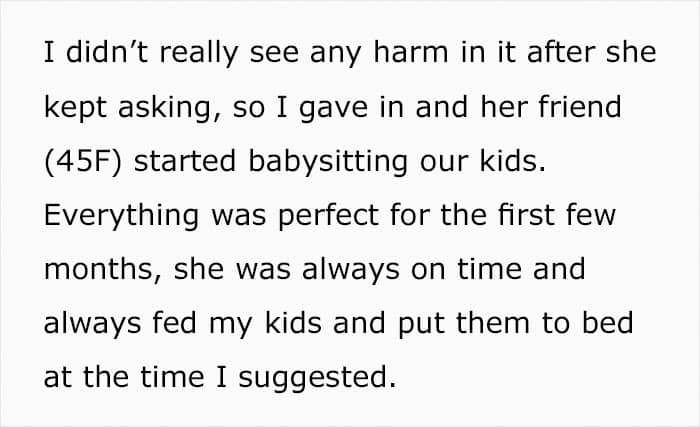Click the text "(45F)"
The height and width of the screenshot is (427, 700).
(83, 161)
